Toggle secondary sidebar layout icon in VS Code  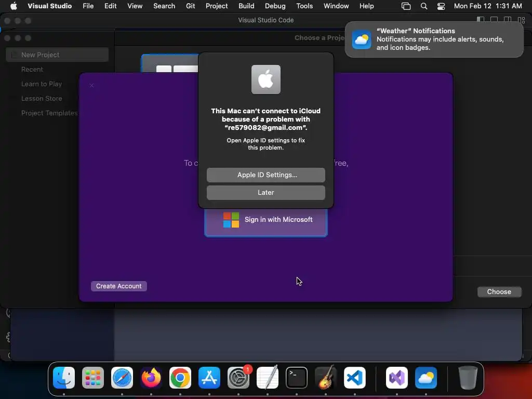tap(508, 20)
